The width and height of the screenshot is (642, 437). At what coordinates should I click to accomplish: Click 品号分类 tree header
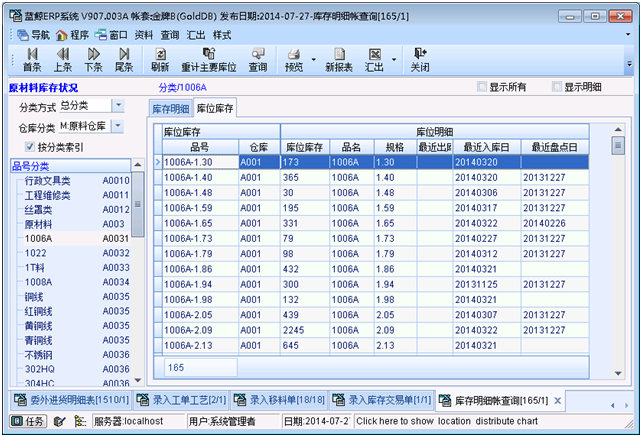[70, 166]
